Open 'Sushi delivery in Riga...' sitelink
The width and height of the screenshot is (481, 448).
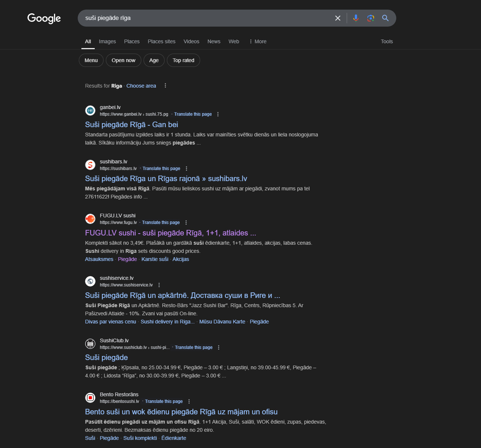point(168,322)
